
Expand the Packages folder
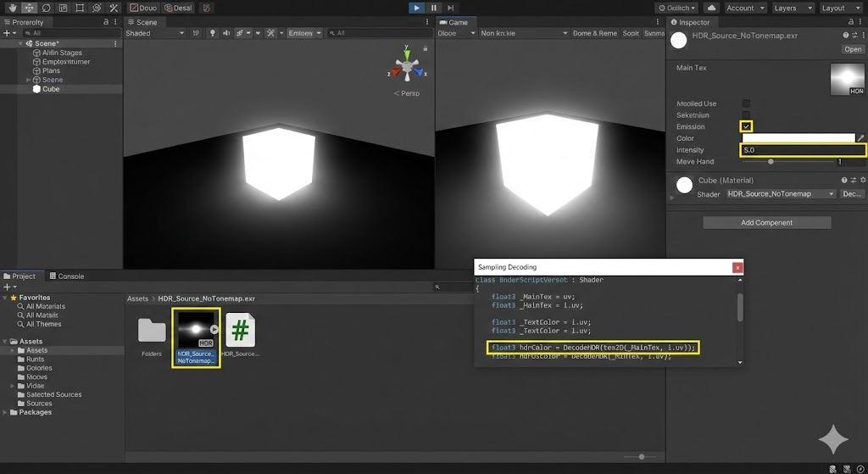[5, 412]
